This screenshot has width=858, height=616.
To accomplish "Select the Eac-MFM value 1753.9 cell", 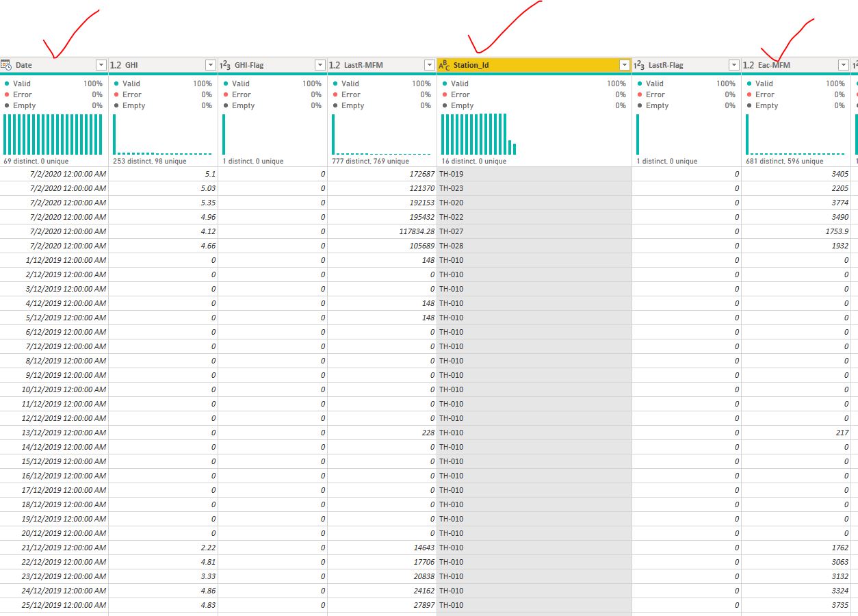I will 796,231.
